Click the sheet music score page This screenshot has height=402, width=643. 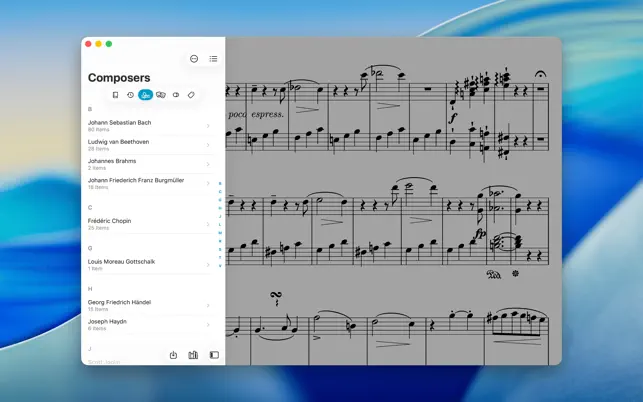393,201
